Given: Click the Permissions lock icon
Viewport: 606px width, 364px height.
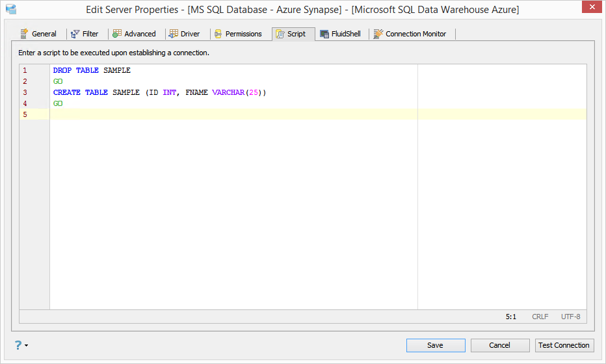Looking at the screenshot, I should [x=218, y=34].
